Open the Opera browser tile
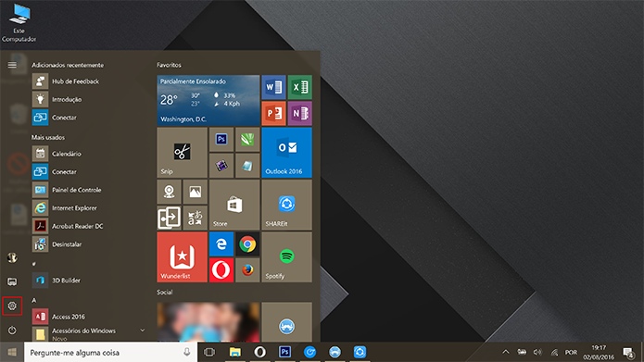 tap(221, 270)
